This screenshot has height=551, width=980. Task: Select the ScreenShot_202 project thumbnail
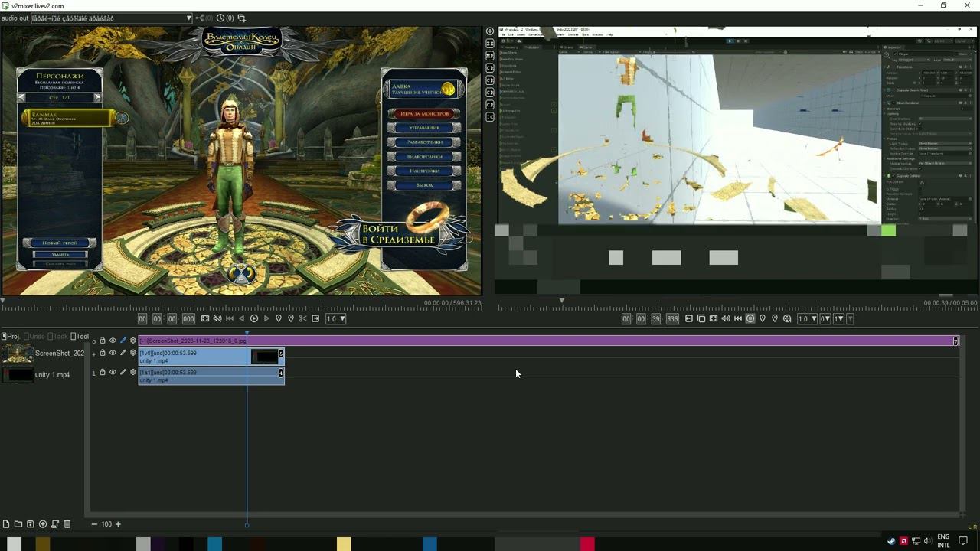18,354
